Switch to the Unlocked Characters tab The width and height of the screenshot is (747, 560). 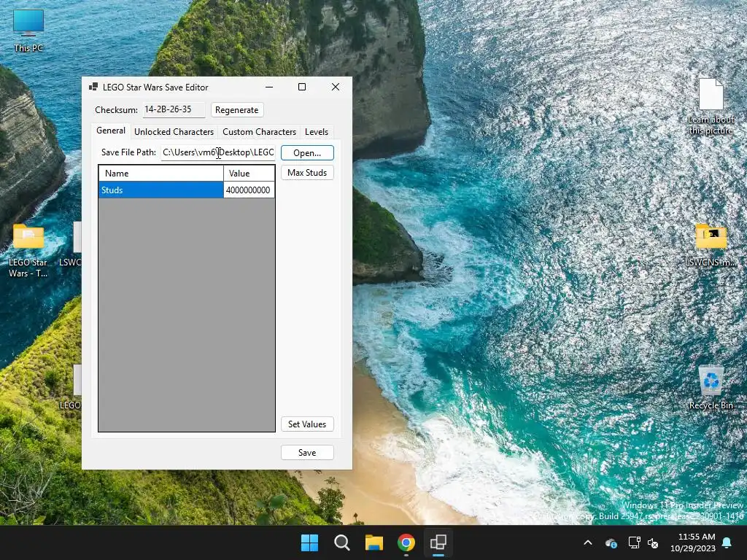174,132
